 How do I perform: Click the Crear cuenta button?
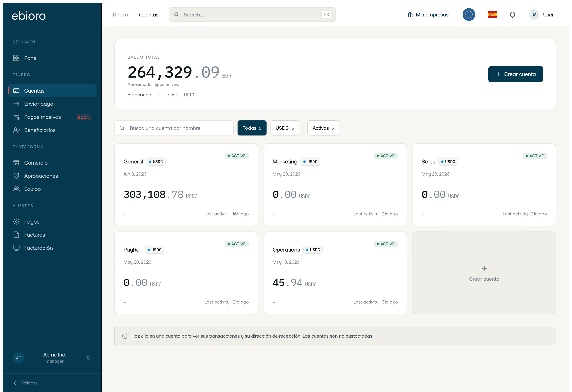tap(515, 74)
